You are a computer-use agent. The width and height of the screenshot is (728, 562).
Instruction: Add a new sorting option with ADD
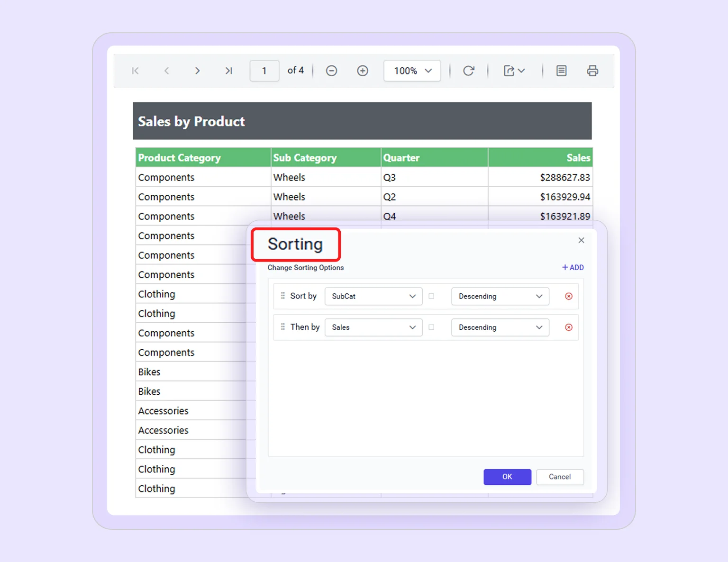pyautogui.click(x=573, y=267)
